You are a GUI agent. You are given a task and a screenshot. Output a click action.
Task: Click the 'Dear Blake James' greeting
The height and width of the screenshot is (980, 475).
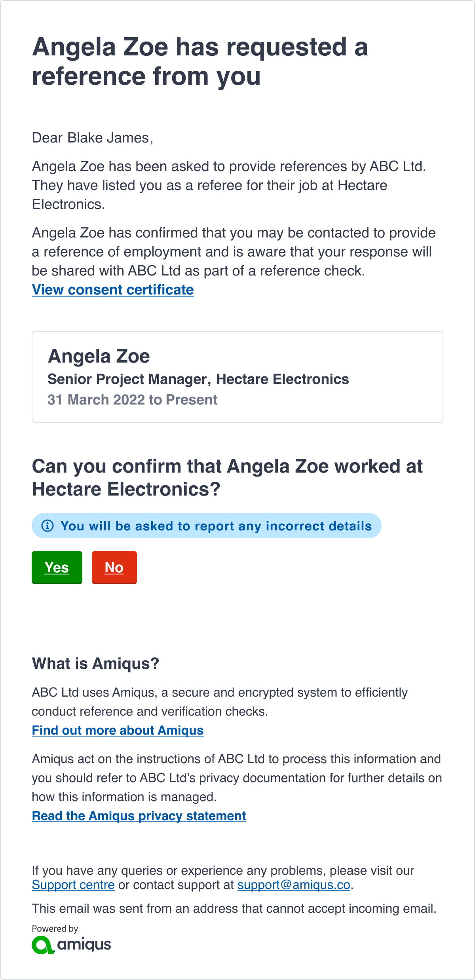pyautogui.click(x=93, y=138)
